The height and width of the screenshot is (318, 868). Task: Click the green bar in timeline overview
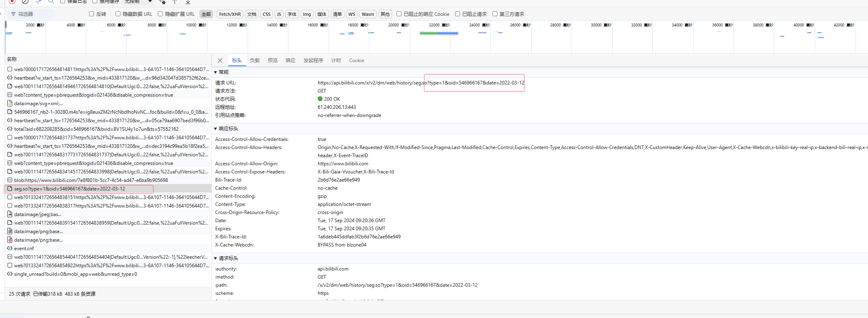pos(429,33)
